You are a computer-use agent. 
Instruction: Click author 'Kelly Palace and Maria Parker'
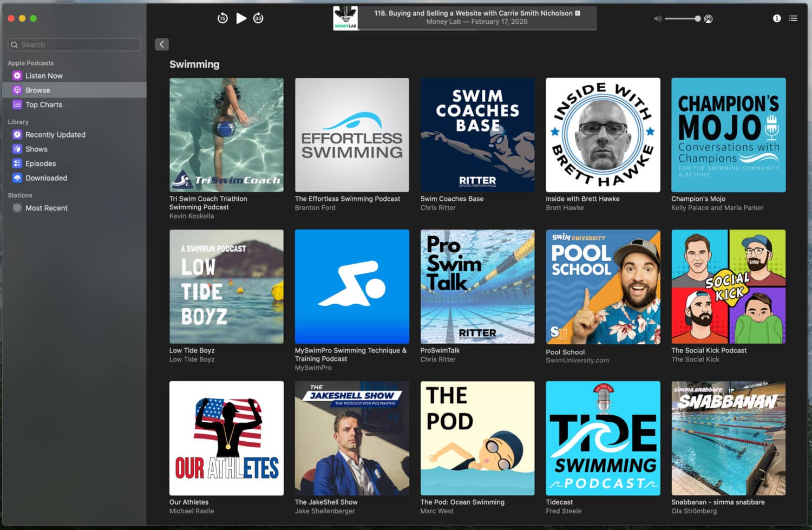pyautogui.click(x=717, y=207)
